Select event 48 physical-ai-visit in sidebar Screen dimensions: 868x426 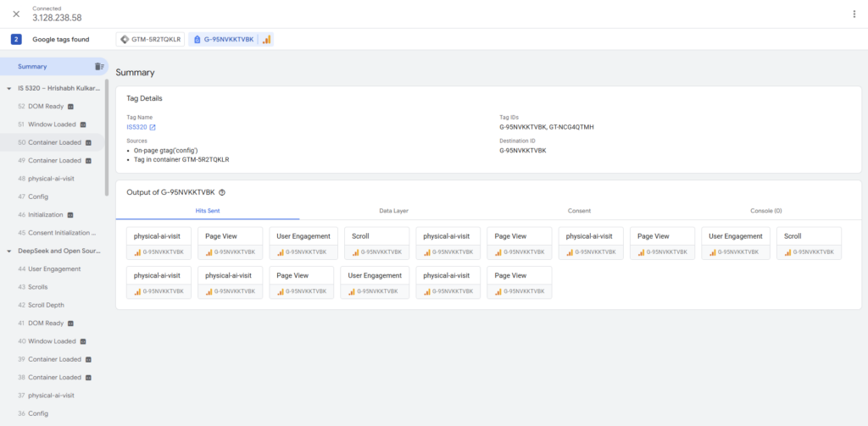(51, 179)
